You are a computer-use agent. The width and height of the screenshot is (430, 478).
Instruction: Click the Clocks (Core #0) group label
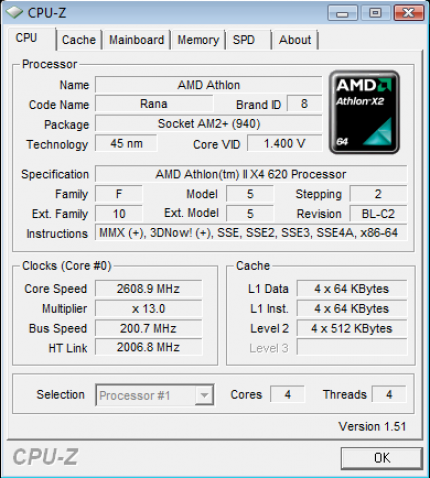67,266
